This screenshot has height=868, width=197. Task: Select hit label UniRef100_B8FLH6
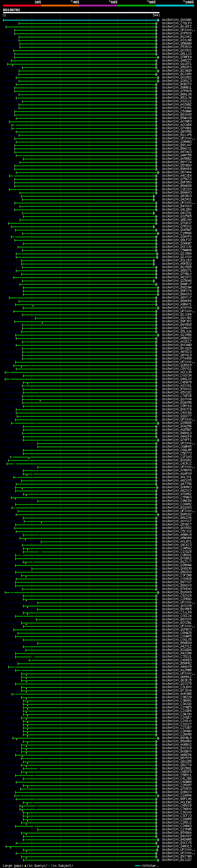(x=177, y=799)
